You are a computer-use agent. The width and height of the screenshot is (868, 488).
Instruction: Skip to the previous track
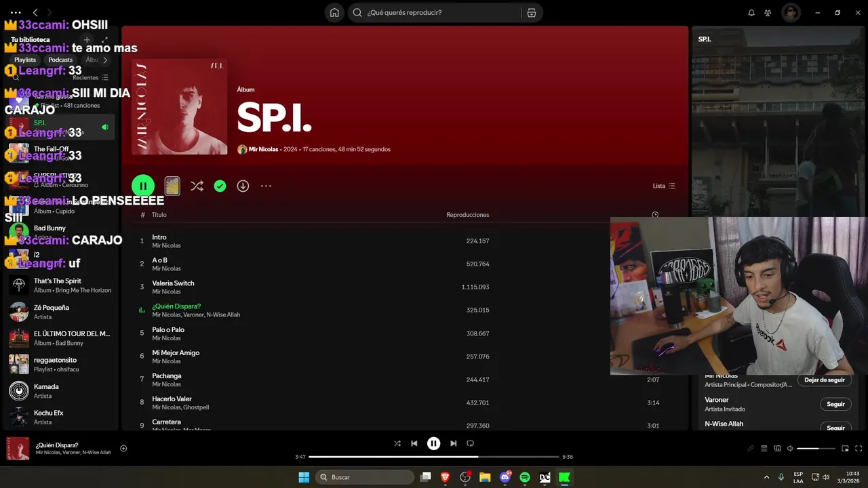(x=414, y=443)
